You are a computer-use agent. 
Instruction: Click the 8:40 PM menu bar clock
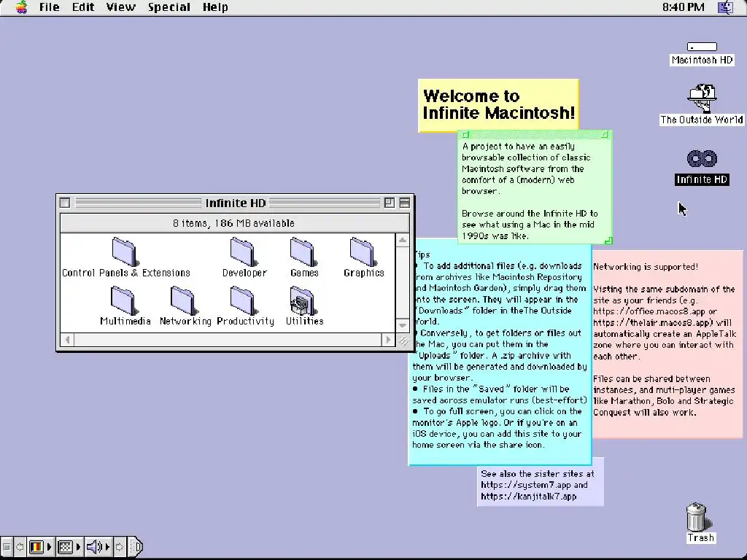tap(683, 7)
